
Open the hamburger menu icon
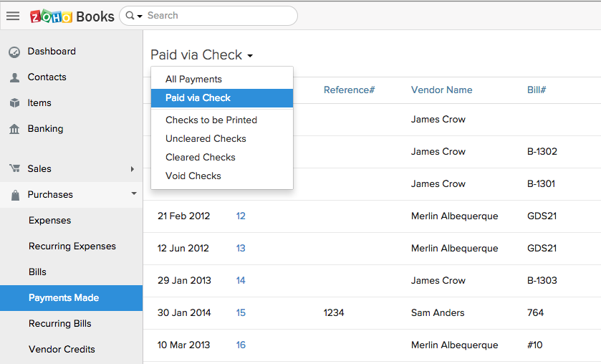coord(13,16)
